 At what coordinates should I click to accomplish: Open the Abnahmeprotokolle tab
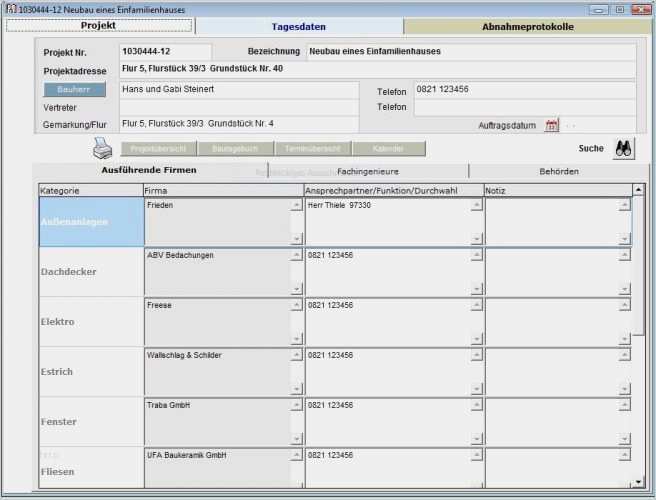click(x=528, y=27)
